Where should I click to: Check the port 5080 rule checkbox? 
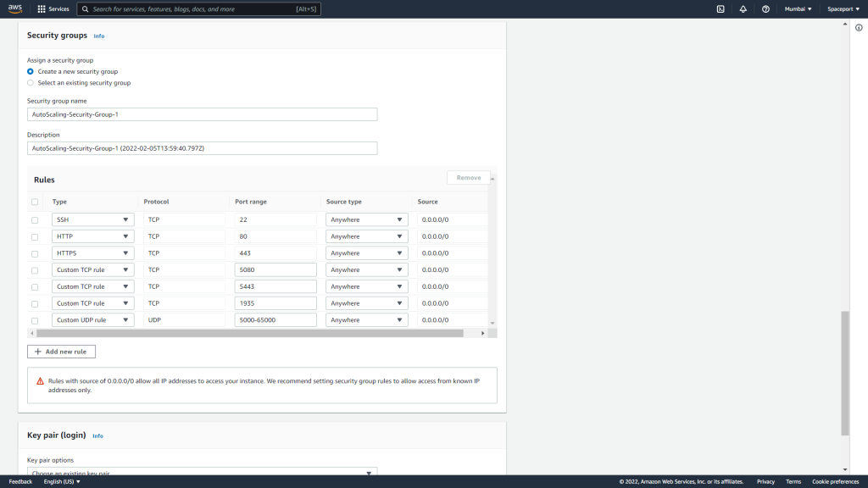click(x=35, y=270)
